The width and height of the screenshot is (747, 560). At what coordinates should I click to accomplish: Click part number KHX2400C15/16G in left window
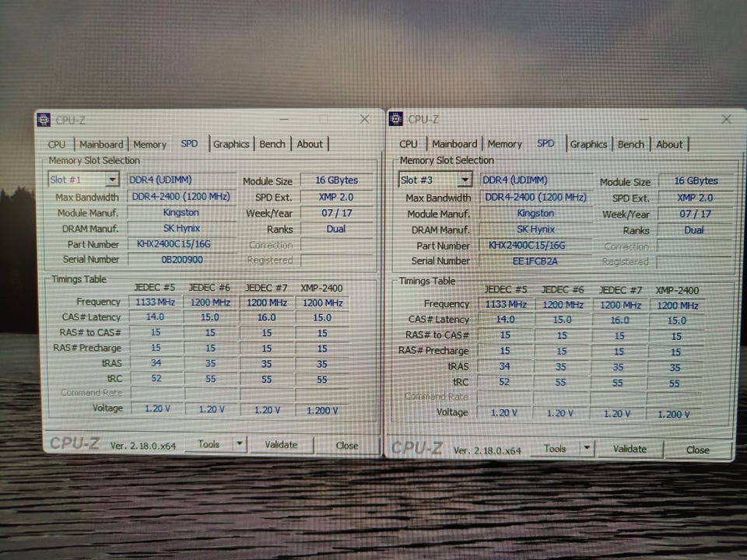click(x=182, y=243)
